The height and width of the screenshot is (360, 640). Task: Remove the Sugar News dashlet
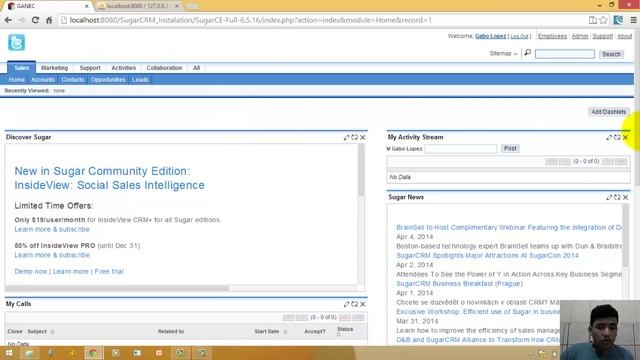click(x=625, y=197)
